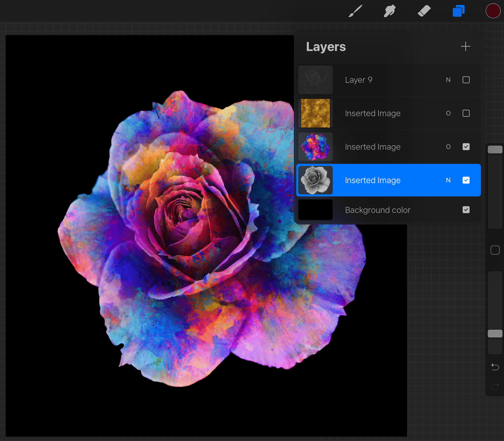Select the Smudge tool

pyautogui.click(x=390, y=11)
